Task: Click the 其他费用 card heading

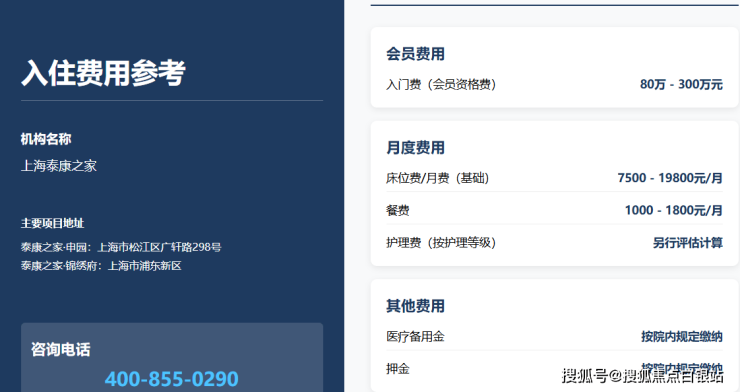Action: (x=415, y=306)
